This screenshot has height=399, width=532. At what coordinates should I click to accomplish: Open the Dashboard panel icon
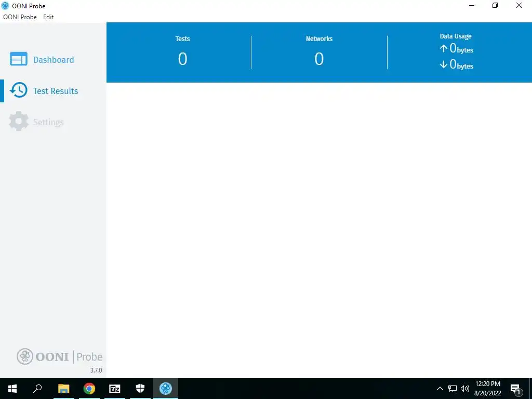[19, 59]
